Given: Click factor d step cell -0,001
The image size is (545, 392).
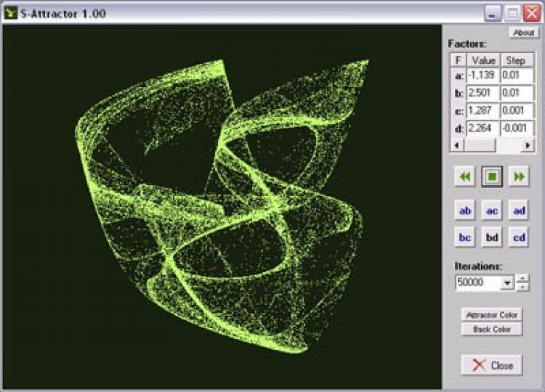Looking at the screenshot, I should click(x=517, y=128).
